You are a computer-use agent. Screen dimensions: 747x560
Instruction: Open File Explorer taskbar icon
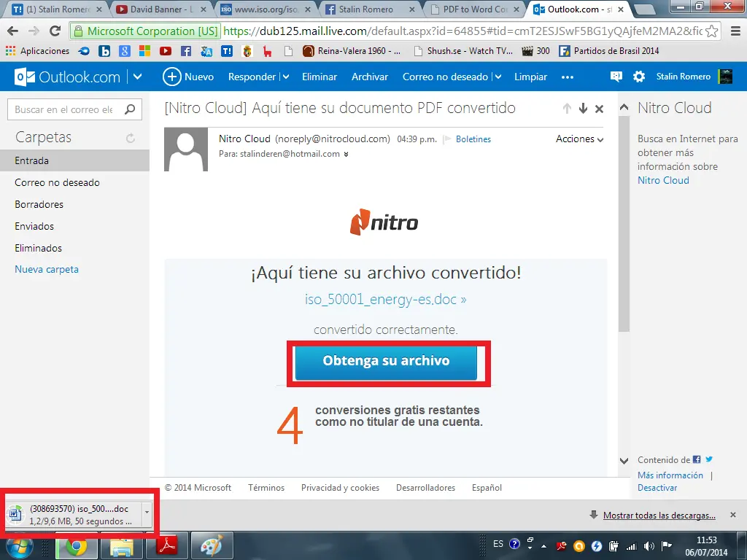click(x=122, y=546)
